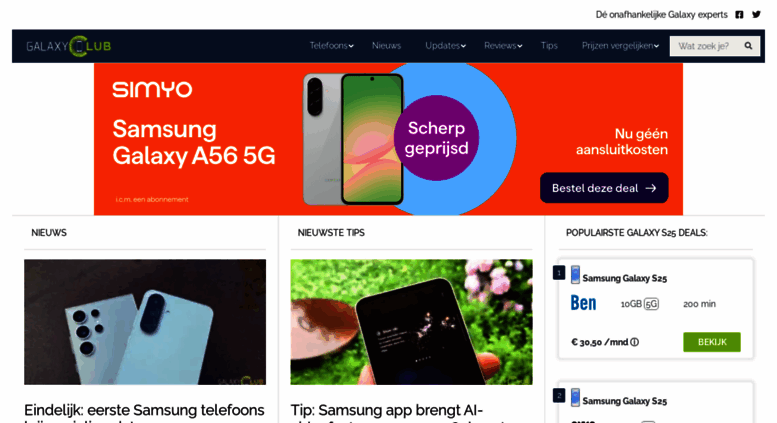Open the Twitter bird icon link

[756, 14]
